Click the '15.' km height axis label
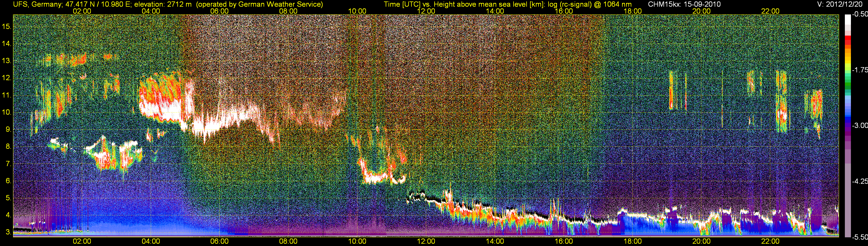This screenshot has width=868, height=246. click(7, 27)
